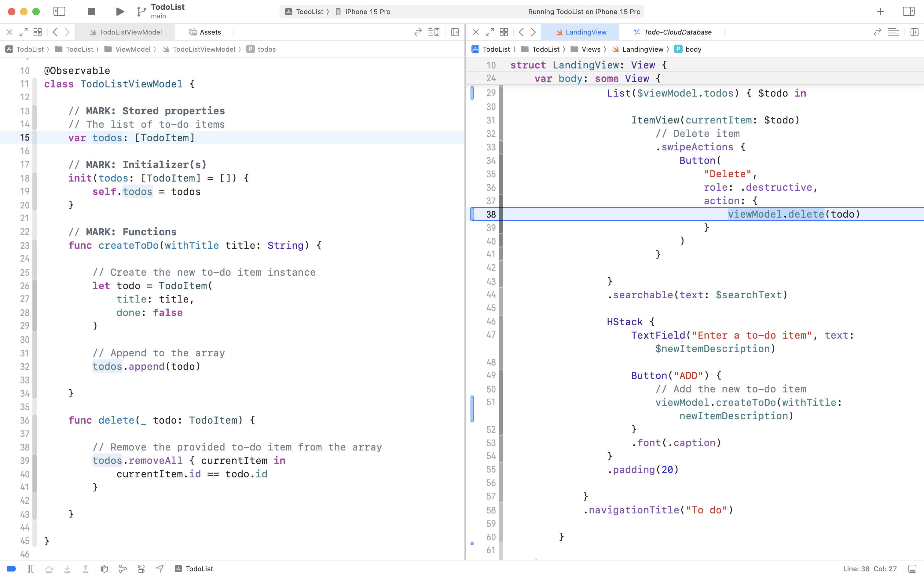The image size is (924, 577).
Task: Open the ViewModel breadcrumb menu
Action: point(133,49)
